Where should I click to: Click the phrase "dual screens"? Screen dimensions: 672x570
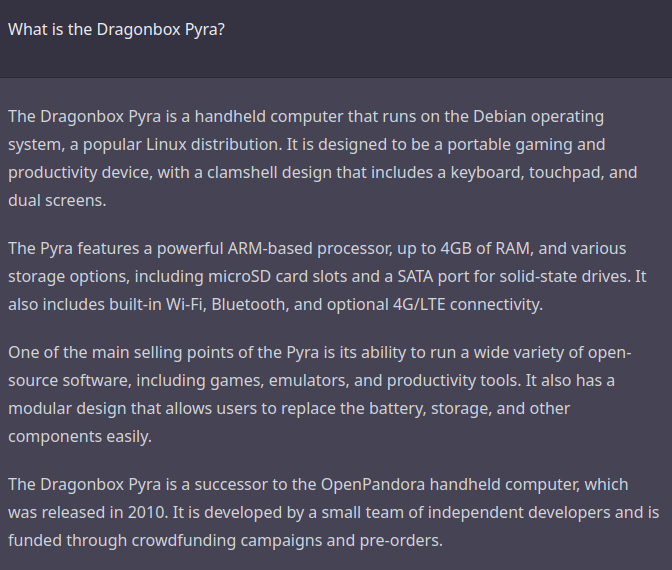point(55,199)
